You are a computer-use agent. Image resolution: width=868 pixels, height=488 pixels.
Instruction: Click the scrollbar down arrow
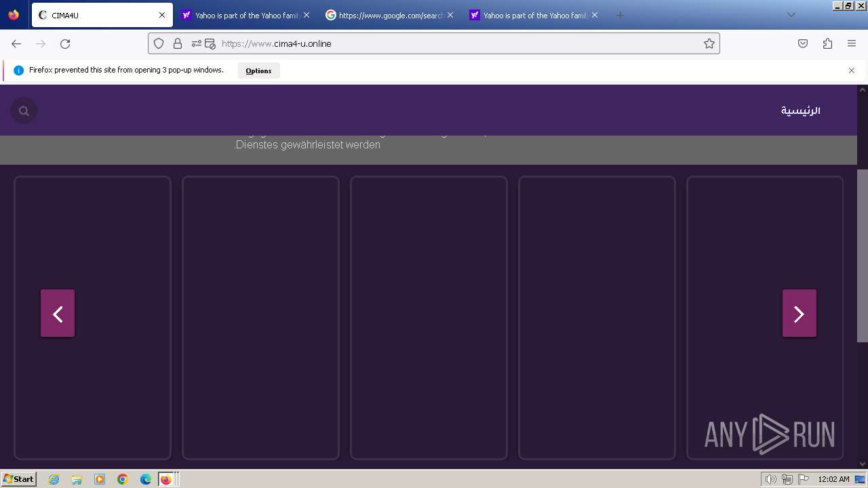point(863,464)
